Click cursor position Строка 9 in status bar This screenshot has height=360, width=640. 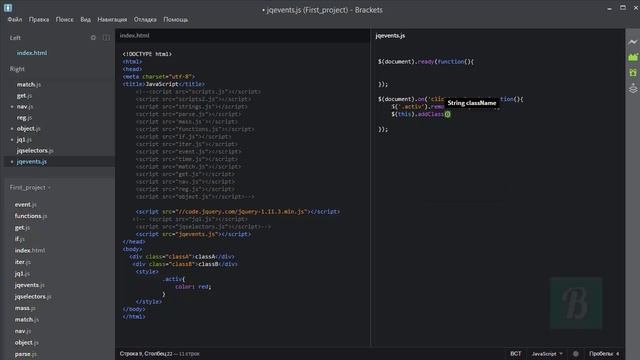coord(146,354)
